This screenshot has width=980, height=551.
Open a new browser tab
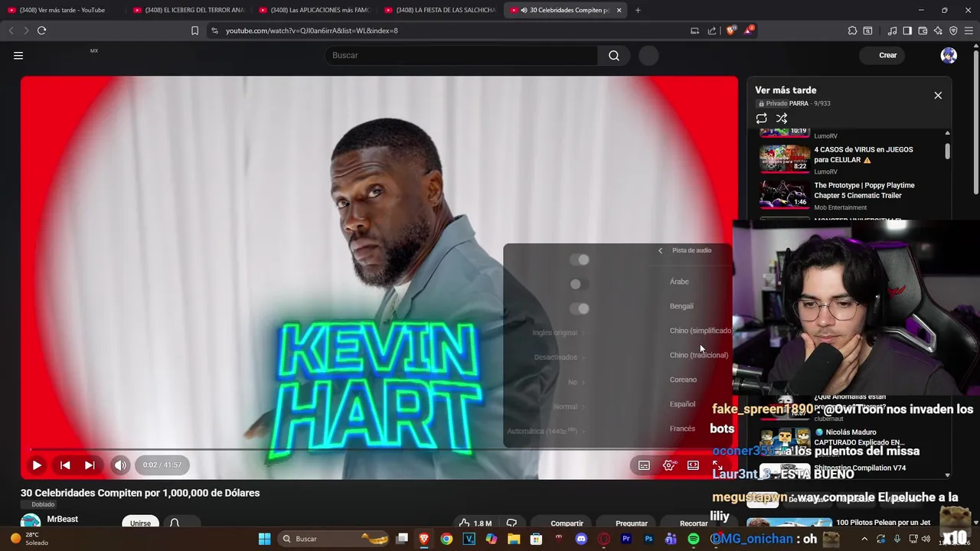(x=638, y=10)
